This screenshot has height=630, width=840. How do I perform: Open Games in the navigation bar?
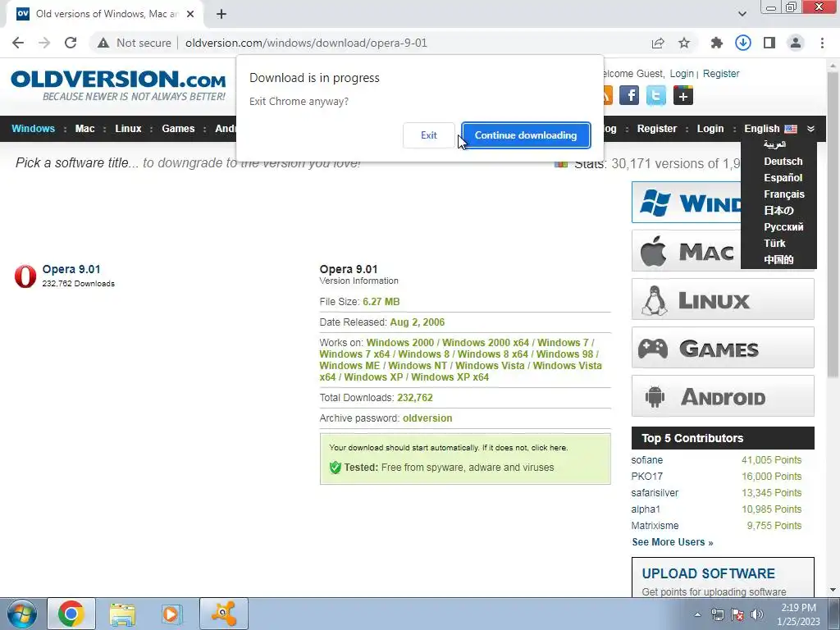(178, 129)
